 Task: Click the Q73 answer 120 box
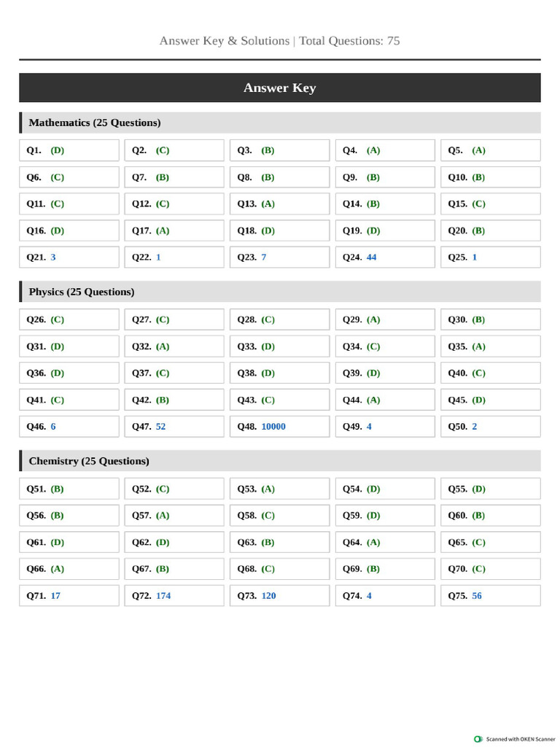pyautogui.click(x=280, y=595)
